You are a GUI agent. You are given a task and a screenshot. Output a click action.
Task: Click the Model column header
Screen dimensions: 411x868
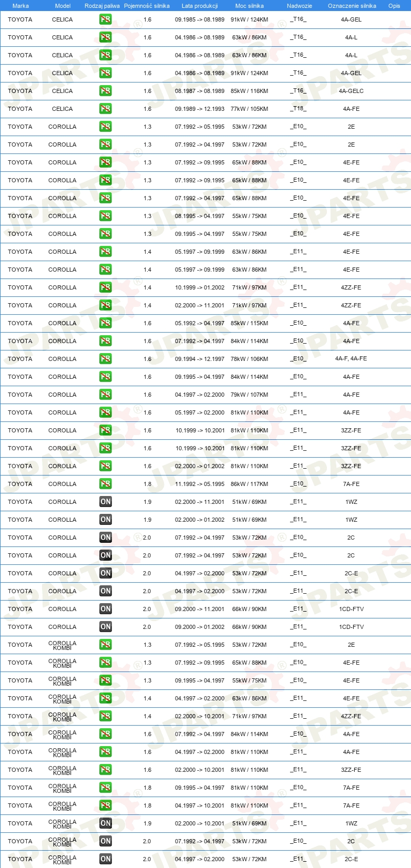[x=63, y=6]
